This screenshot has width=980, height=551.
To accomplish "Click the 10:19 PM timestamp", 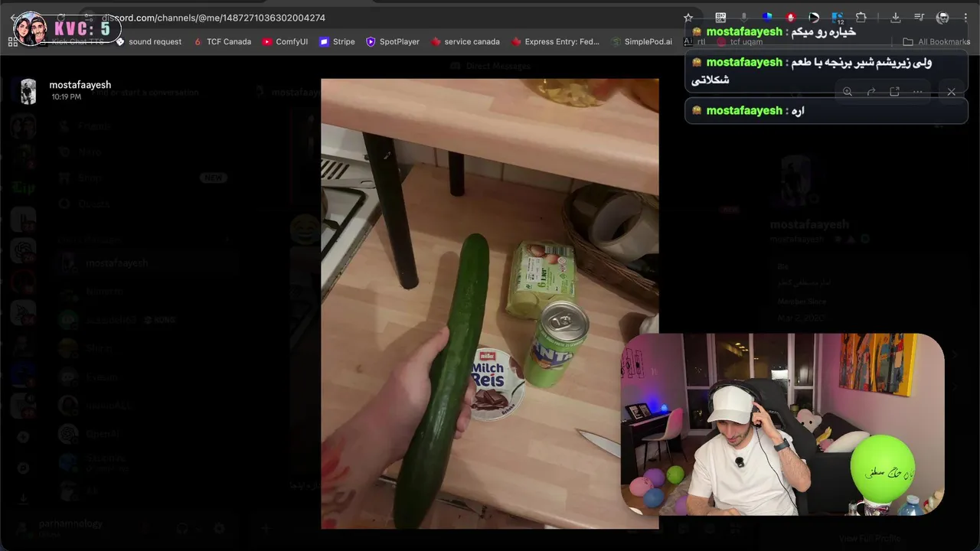I will (67, 97).
